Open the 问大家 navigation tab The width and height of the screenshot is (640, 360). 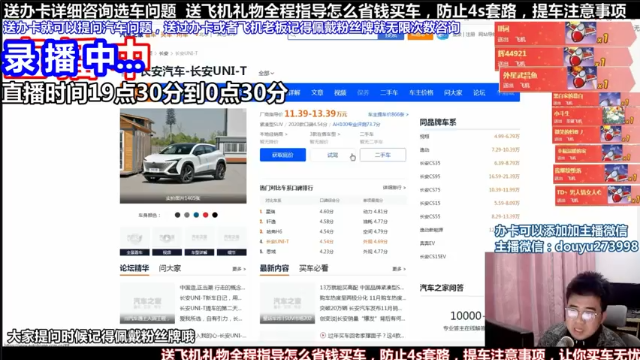tap(453, 93)
